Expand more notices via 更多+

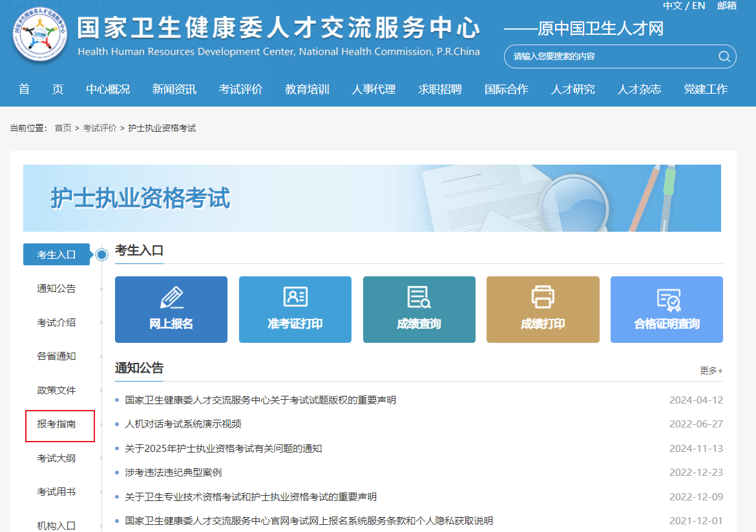pos(711,371)
